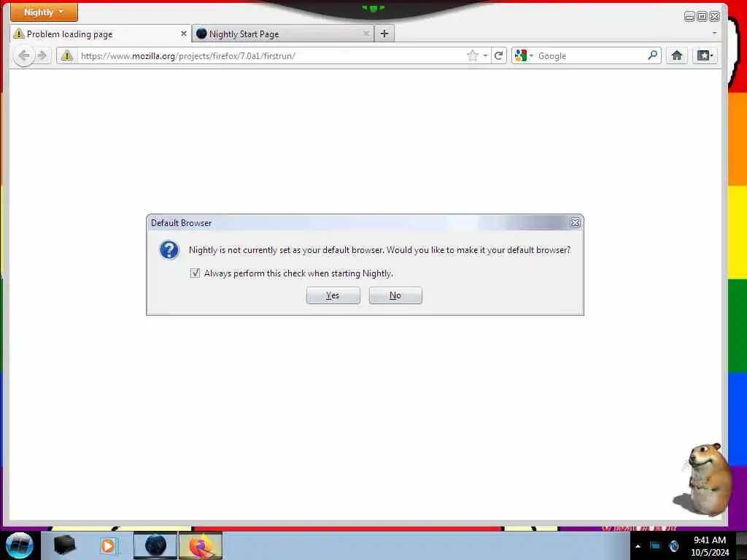Go back with the back arrow
This screenshot has height=560, width=747.
[23, 55]
